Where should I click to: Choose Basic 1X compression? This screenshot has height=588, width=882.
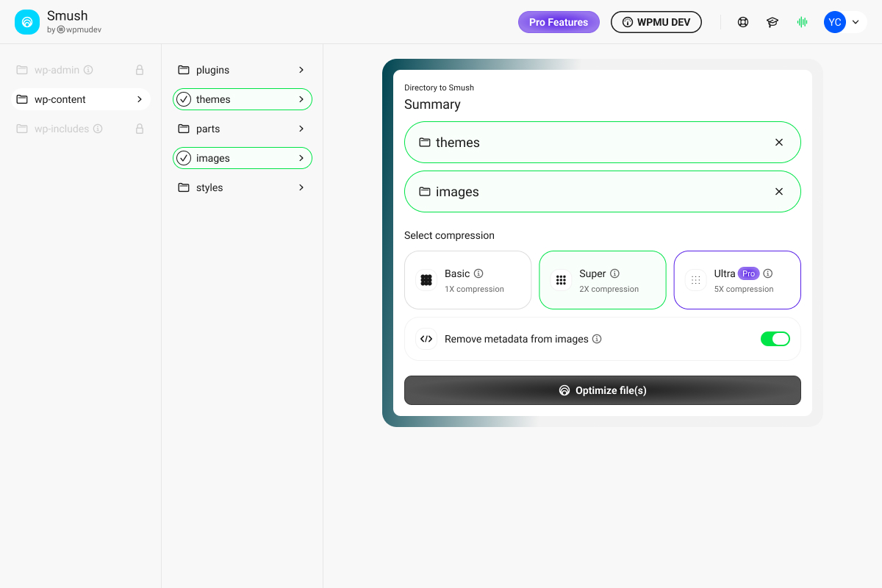[x=467, y=280]
